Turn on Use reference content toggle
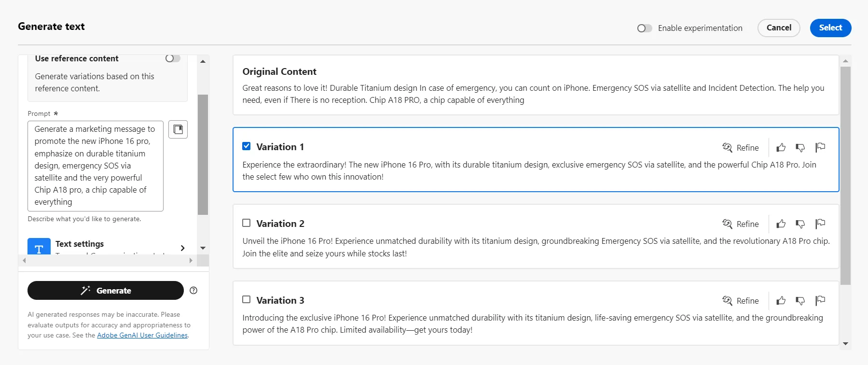This screenshot has height=365, width=868. 173,58
